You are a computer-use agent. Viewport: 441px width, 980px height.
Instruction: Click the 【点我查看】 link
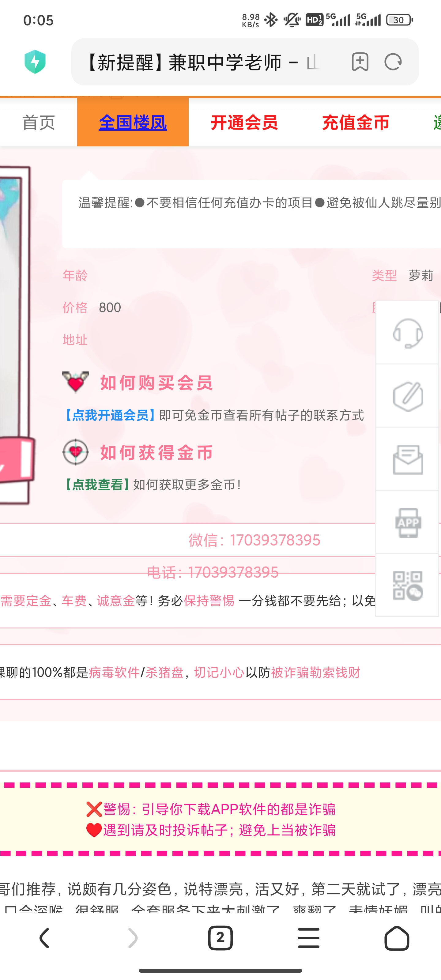click(96, 485)
